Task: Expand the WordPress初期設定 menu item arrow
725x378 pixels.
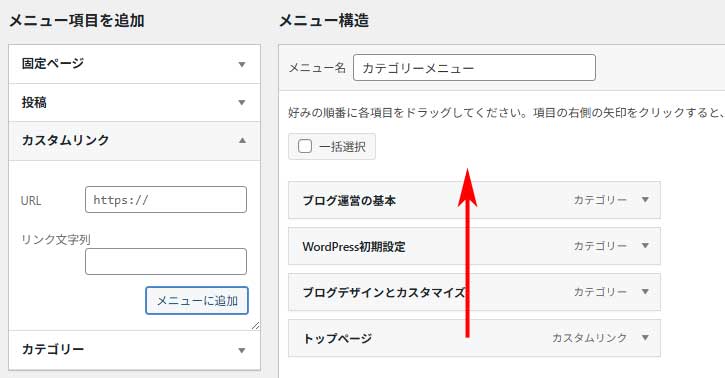Action: [645, 245]
